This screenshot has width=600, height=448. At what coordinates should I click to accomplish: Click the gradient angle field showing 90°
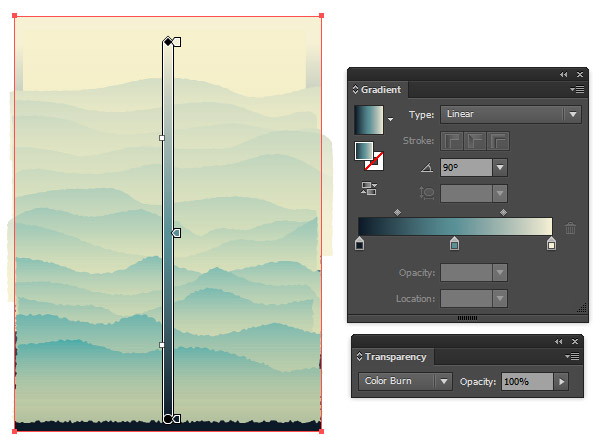pyautogui.click(x=466, y=168)
